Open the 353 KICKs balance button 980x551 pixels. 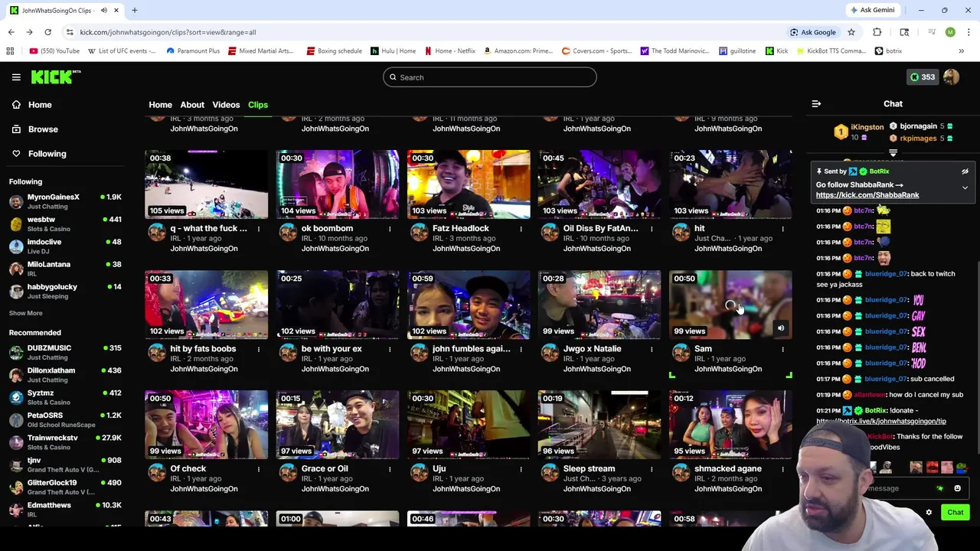921,77
